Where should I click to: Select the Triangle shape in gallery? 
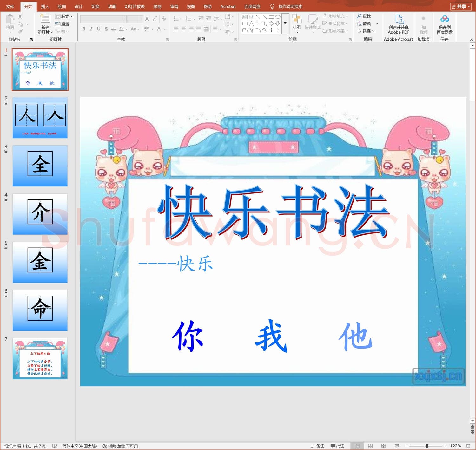click(x=251, y=23)
